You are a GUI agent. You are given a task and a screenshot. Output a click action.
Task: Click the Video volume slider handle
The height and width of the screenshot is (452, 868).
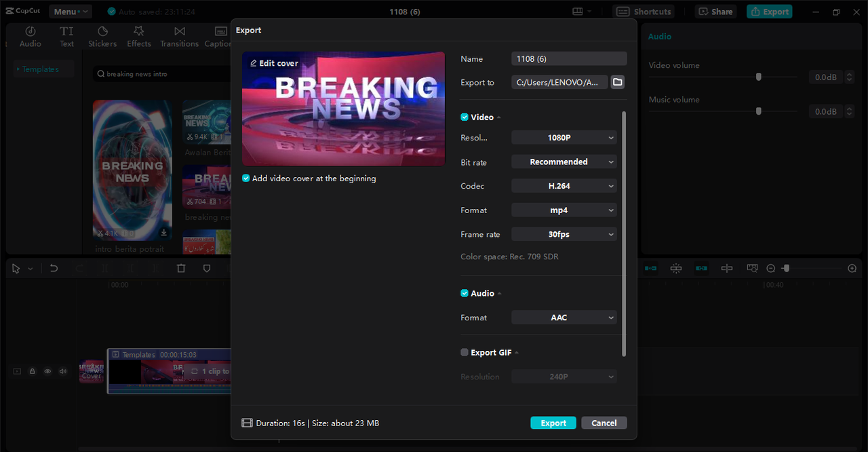[x=759, y=77]
